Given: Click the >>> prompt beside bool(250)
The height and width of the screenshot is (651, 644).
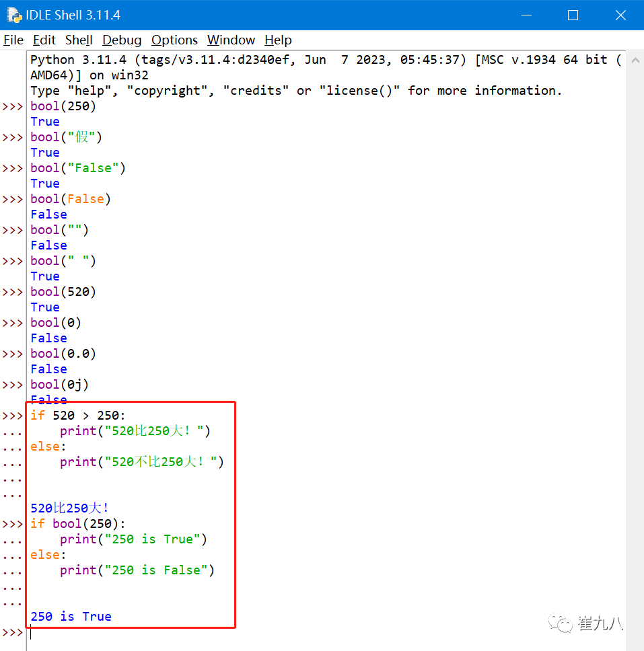Looking at the screenshot, I should tap(13, 106).
